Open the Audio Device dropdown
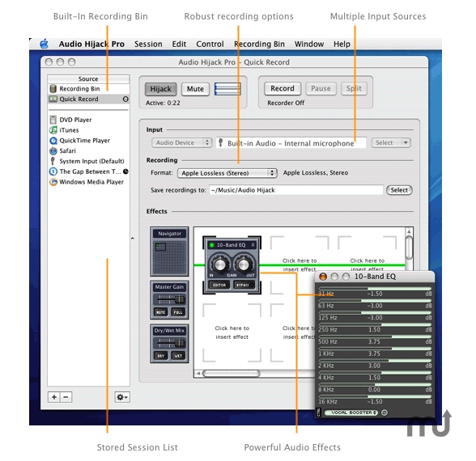 coord(181,142)
